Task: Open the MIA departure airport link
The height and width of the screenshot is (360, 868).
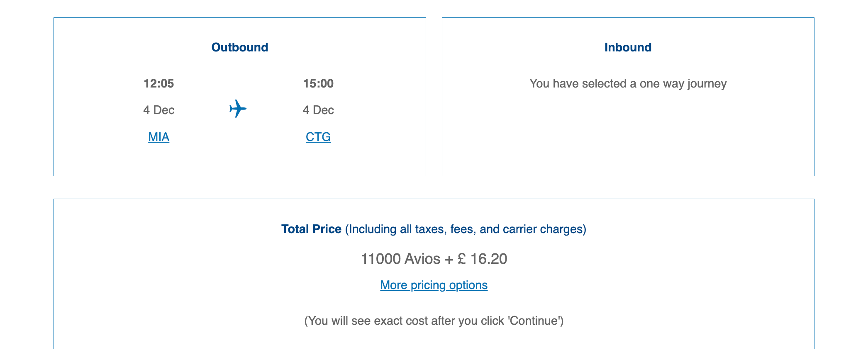Action: [x=158, y=137]
